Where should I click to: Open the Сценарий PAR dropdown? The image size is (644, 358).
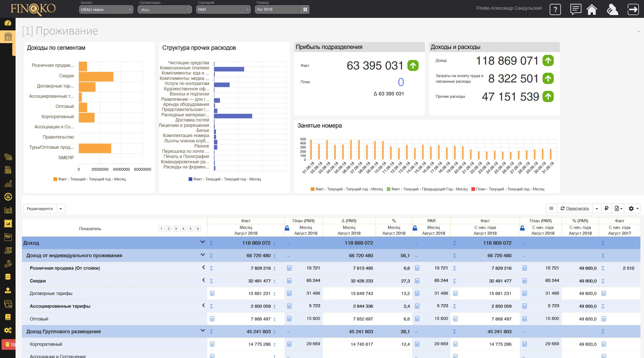click(223, 9)
